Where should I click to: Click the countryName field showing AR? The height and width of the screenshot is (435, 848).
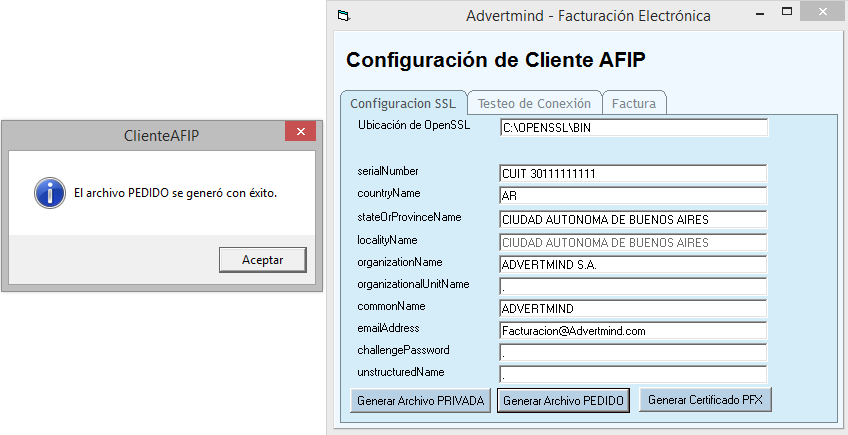(633, 196)
